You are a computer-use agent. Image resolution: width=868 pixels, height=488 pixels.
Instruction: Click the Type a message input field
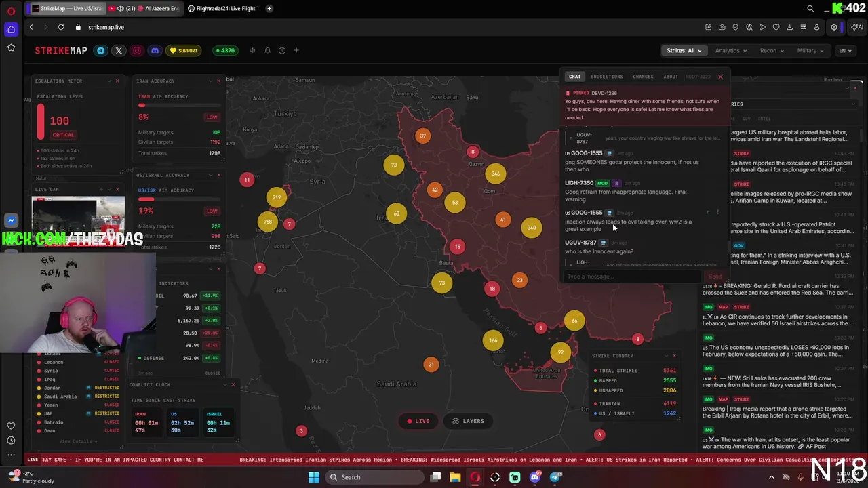pyautogui.click(x=632, y=277)
